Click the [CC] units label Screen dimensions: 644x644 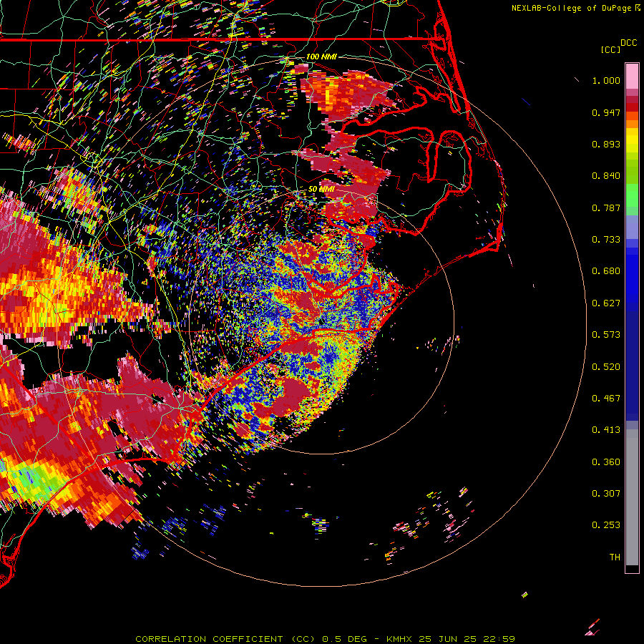(x=610, y=49)
